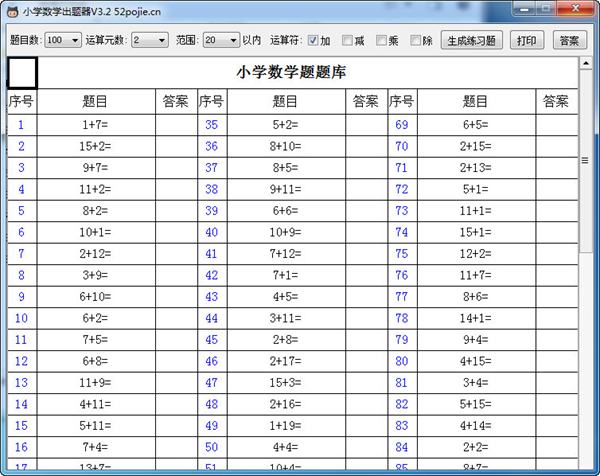Select the cell with problem 4+4=
Screen dimensions: 600x476
pyautogui.click(x=286, y=447)
